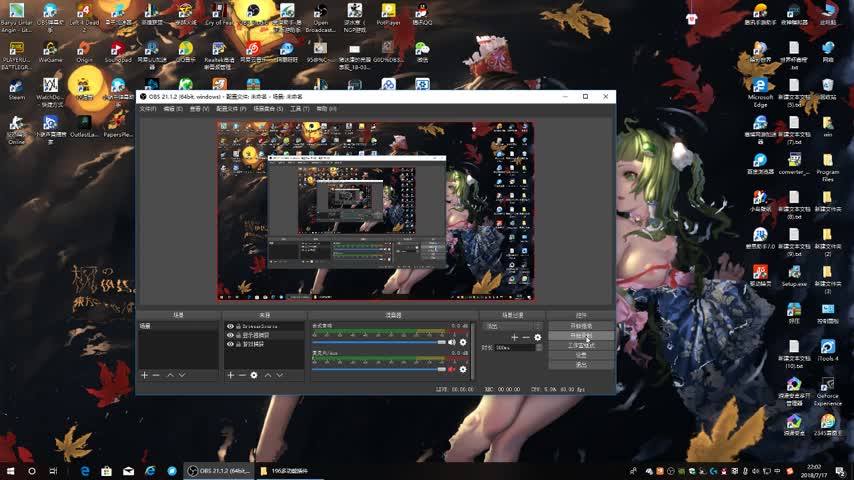This screenshot has height=480, width=854.
Task: Add a new source with plus icon
Action: click(230, 375)
